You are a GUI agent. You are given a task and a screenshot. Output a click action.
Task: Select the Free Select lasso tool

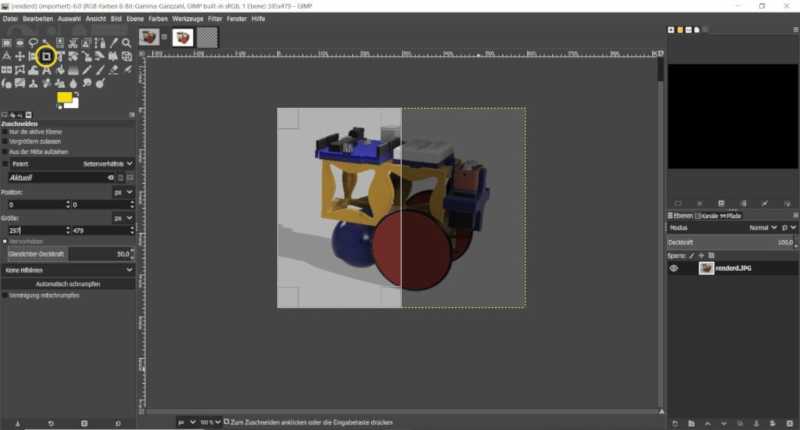(33, 43)
